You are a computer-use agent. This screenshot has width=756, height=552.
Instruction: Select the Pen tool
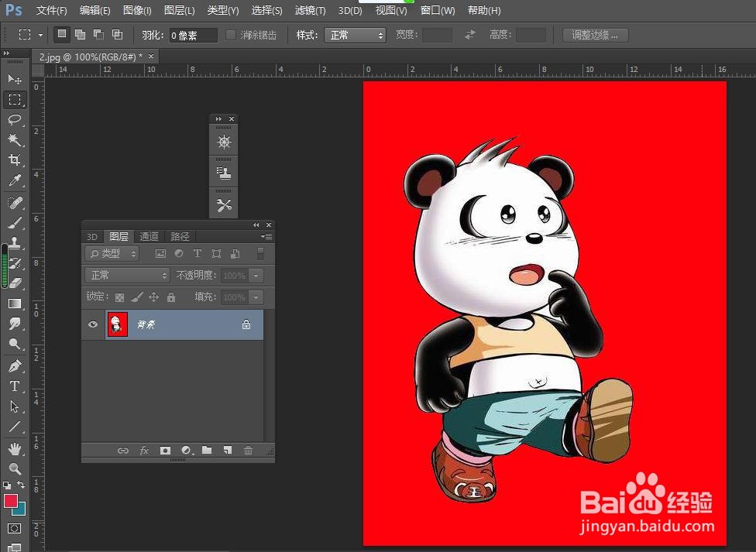click(15, 366)
